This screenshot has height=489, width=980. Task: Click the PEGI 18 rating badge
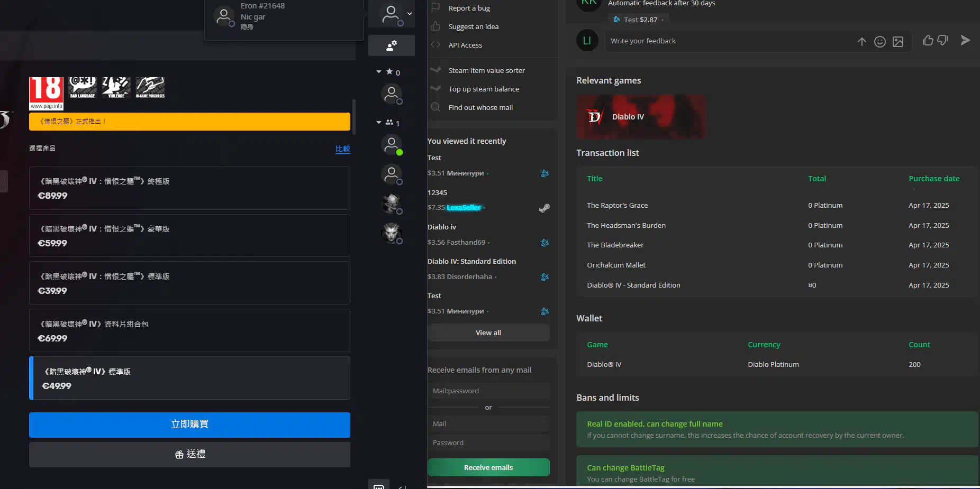coord(46,93)
